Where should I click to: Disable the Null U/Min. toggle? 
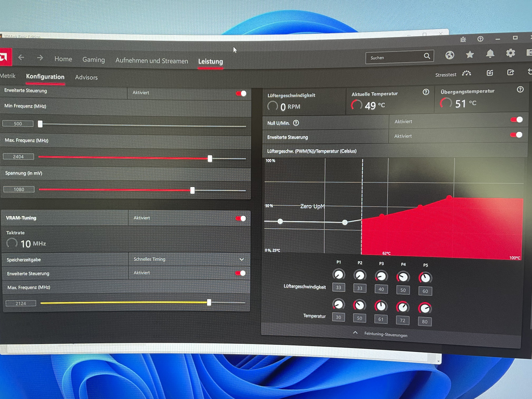click(516, 120)
